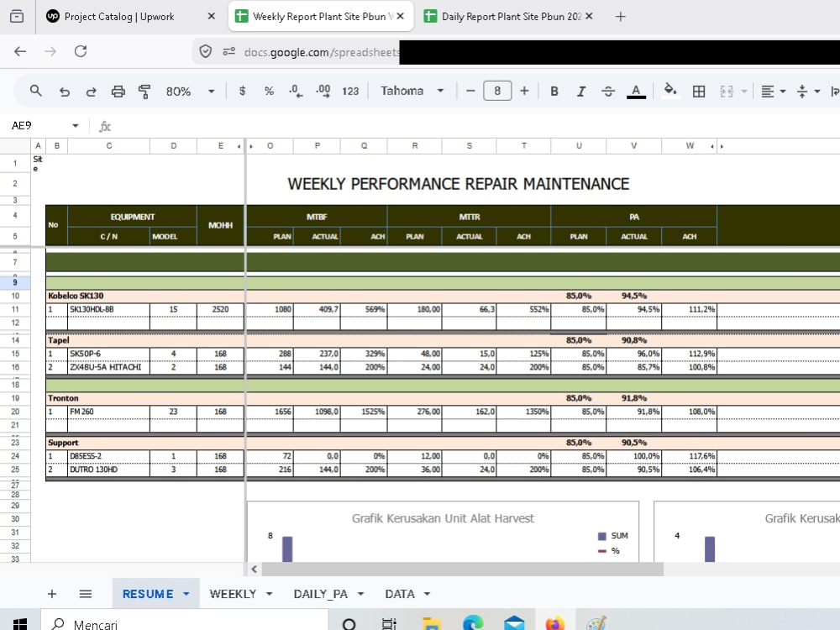
Task: Go back in browser
Action: [x=20, y=51]
